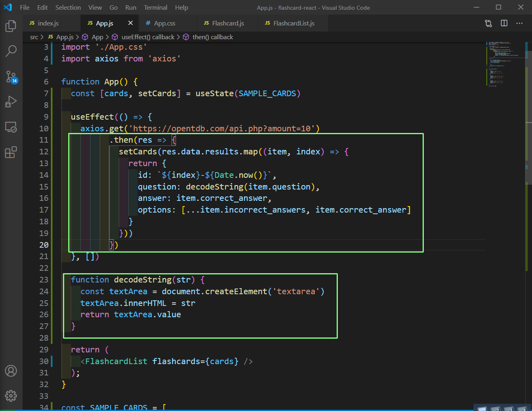This screenshot has width=532, height=411.
Task: Switch to the App.css tab
Action: 168,23
